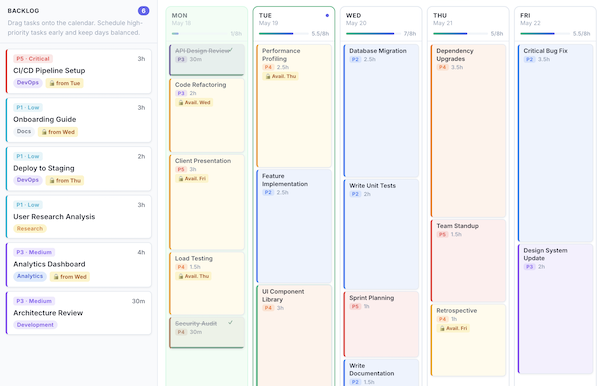Click the 'from Tue' lock badge
This screenshot has width=600, height=386.
[x=65, y=83]
